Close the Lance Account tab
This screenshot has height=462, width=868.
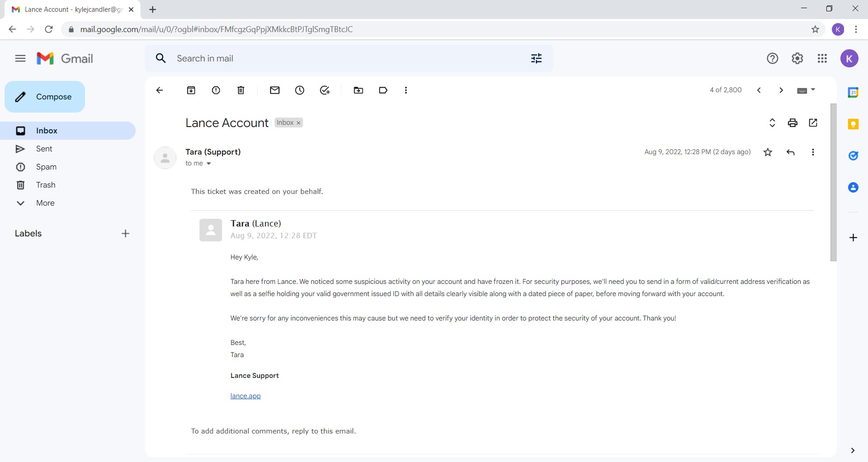pyautogui.click(x=131, y=9)
